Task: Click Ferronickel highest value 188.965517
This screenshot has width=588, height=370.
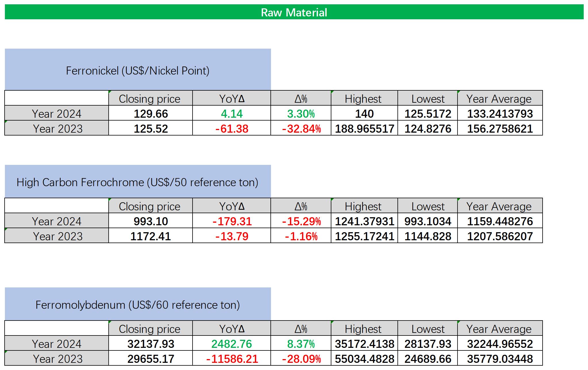Action: [x=364, y=128]
